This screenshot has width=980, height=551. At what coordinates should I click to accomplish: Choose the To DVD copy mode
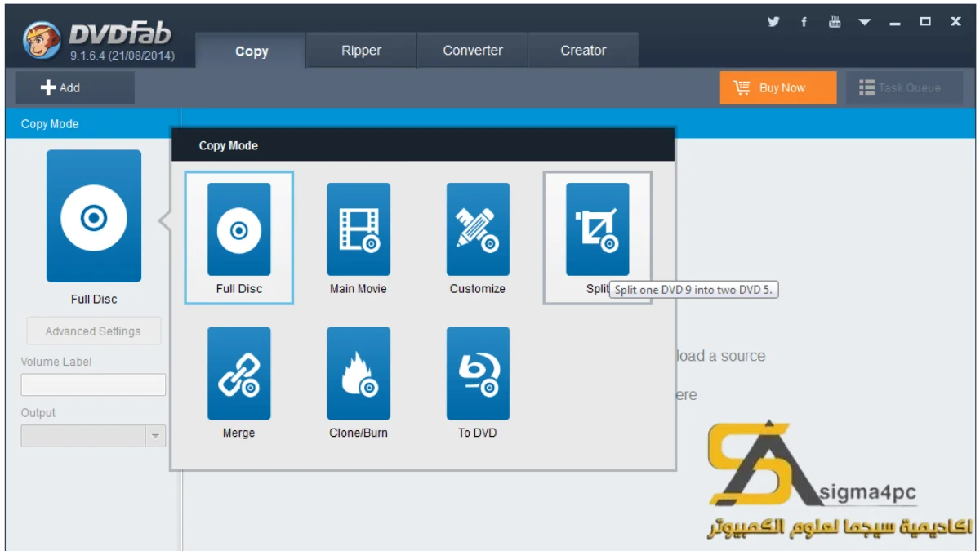478,373
